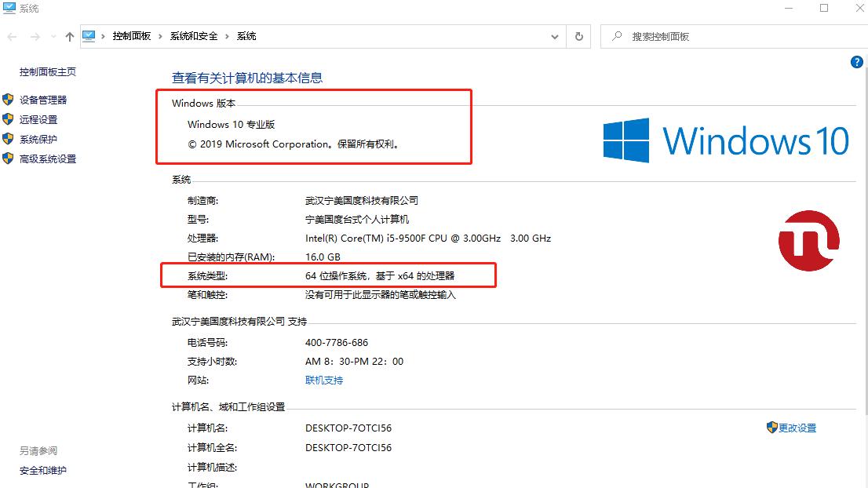Open address bar history dropdown
This screenshot has height=488, width=868.
(555, 37)
